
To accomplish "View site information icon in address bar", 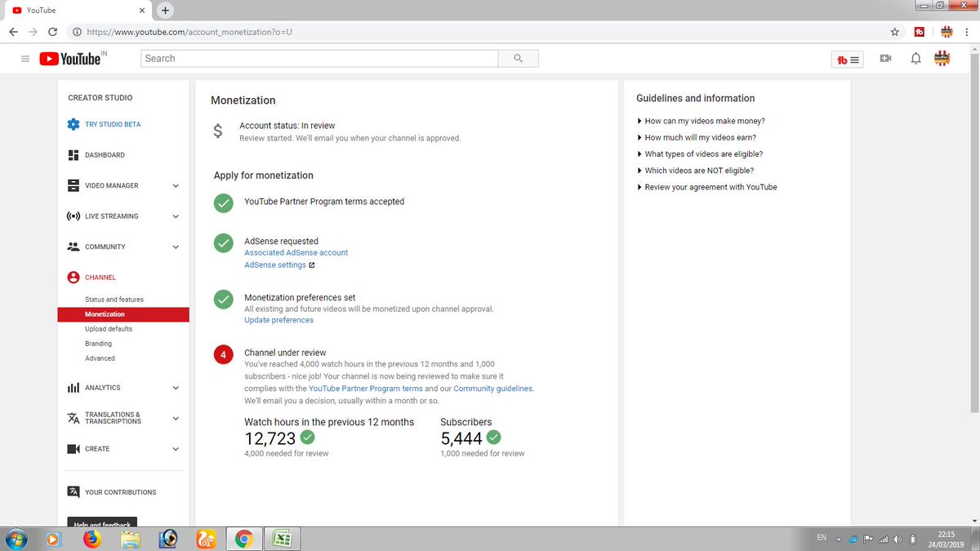I will tap(77, 32).
